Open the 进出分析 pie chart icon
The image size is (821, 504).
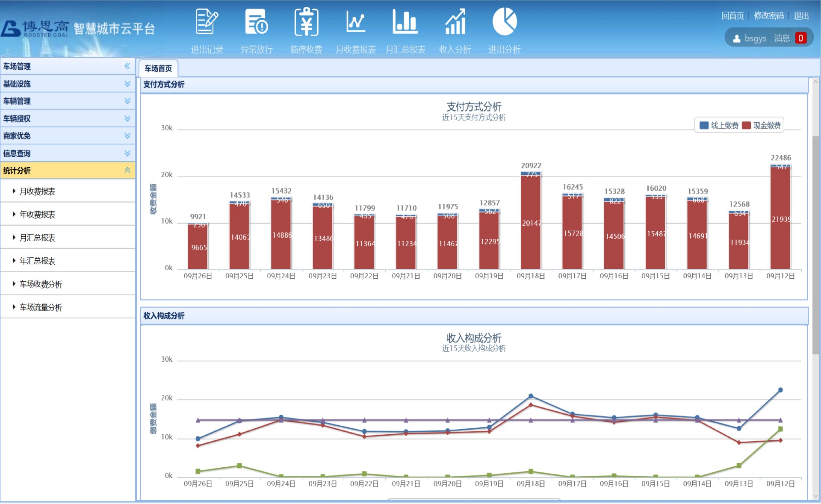(505, 22)
